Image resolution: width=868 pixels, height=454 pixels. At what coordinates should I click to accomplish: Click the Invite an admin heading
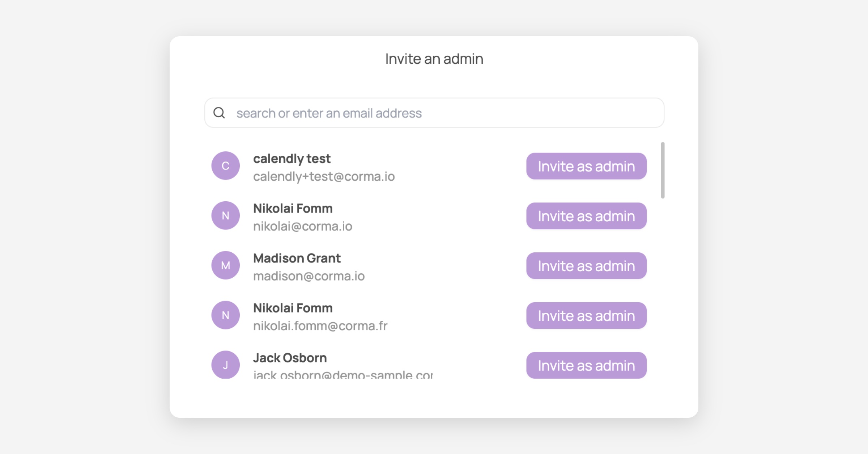[x=434, y=59]
